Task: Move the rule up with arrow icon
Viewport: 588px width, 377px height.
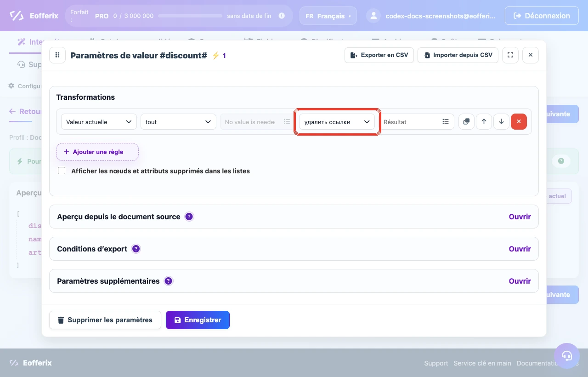Action: coord(484,122)
